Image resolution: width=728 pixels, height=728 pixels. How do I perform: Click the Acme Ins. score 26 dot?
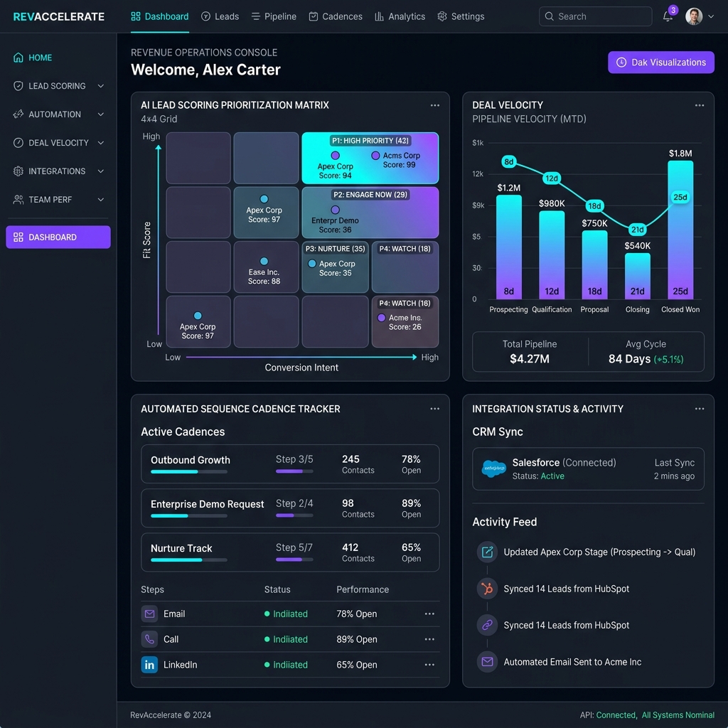tap(382, 318)
